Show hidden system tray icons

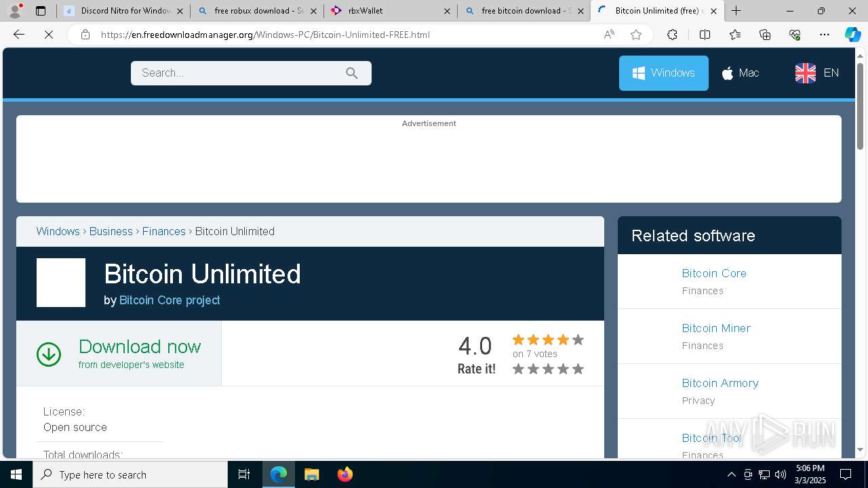[x=731, y=474]
